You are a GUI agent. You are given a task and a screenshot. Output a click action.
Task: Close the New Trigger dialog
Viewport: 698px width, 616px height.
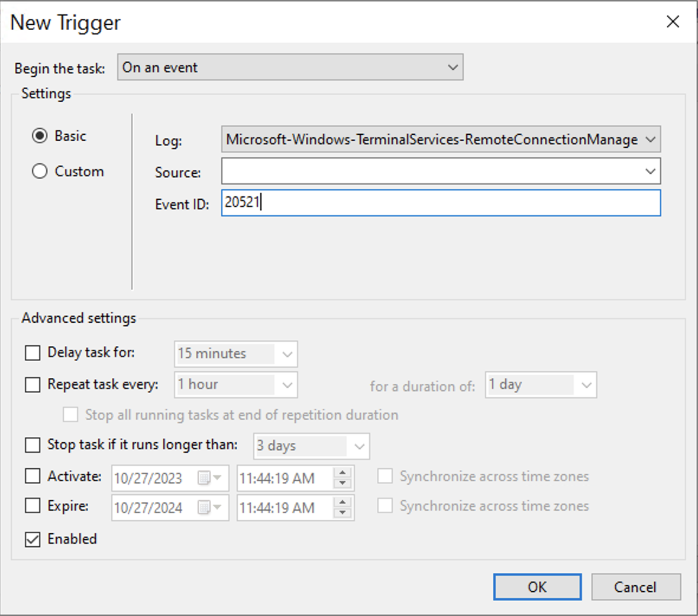coord(673,22)
